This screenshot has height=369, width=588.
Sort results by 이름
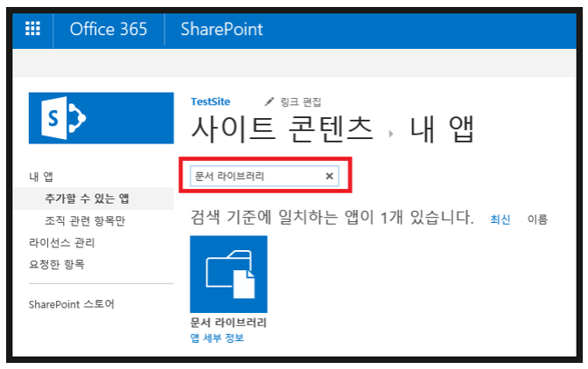[536, 219]
